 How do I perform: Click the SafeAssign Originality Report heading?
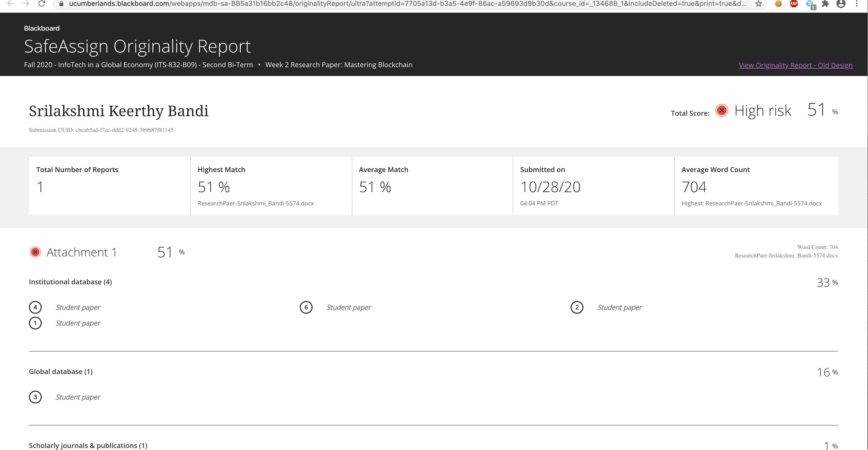tap(137, 47)
